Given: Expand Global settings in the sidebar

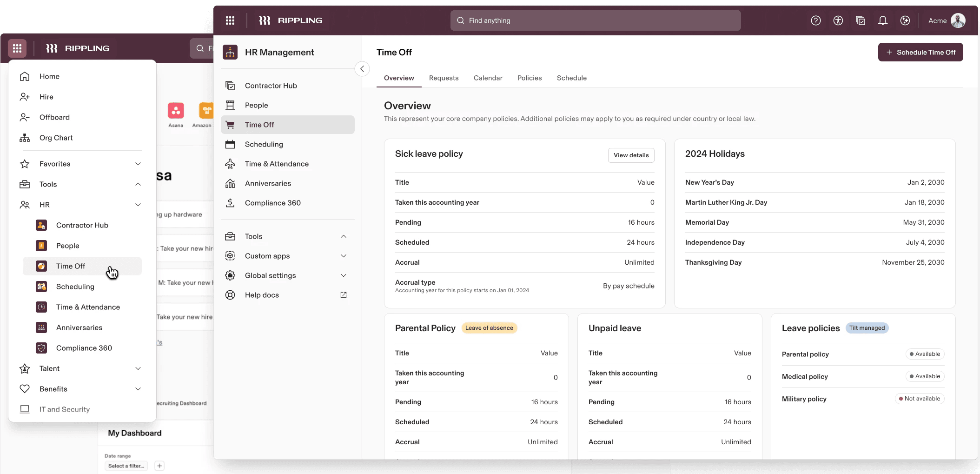Looking at the screenshot, I should coord(344,275).
